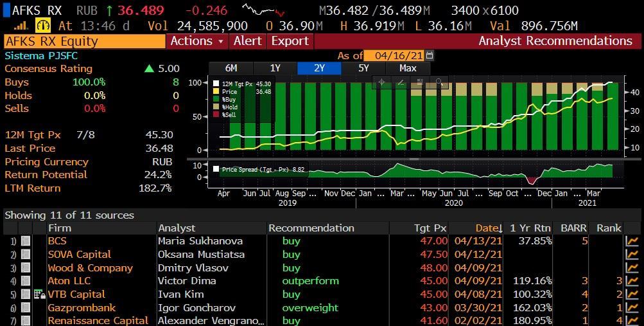Sort table by Rank column header

pos(609,228)
